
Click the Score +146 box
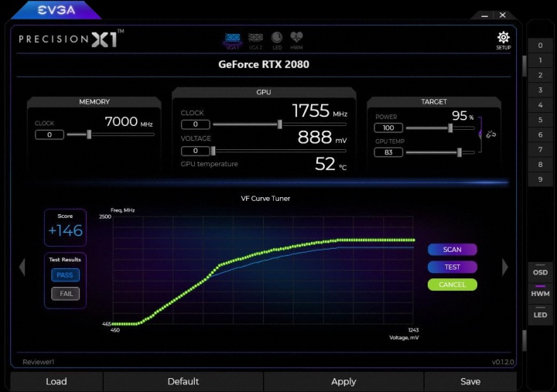pos(65,227)
